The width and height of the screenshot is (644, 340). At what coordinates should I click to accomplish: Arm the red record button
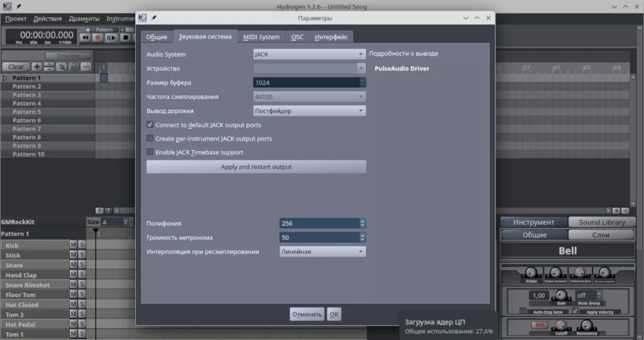coord(97,37)
